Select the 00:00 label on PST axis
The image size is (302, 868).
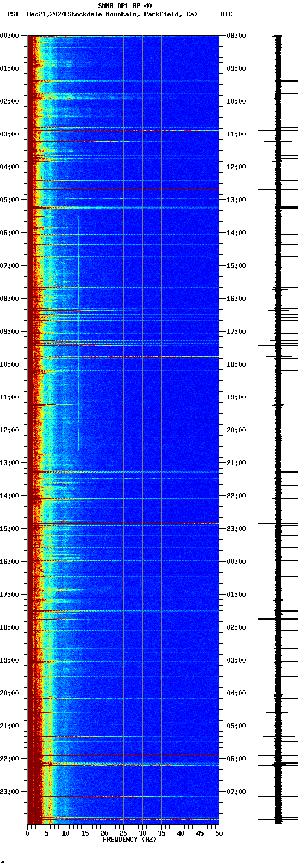[9, 36]
